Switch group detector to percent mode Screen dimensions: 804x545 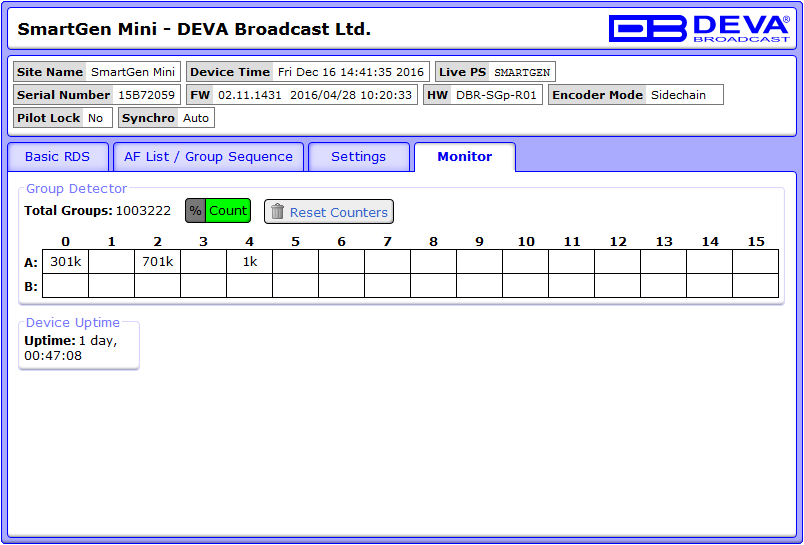pyautogui.click(x=195, y=211)
